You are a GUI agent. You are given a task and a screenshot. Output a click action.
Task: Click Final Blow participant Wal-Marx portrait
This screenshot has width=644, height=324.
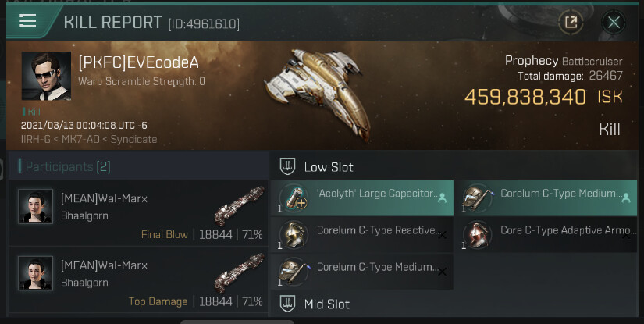35,207
